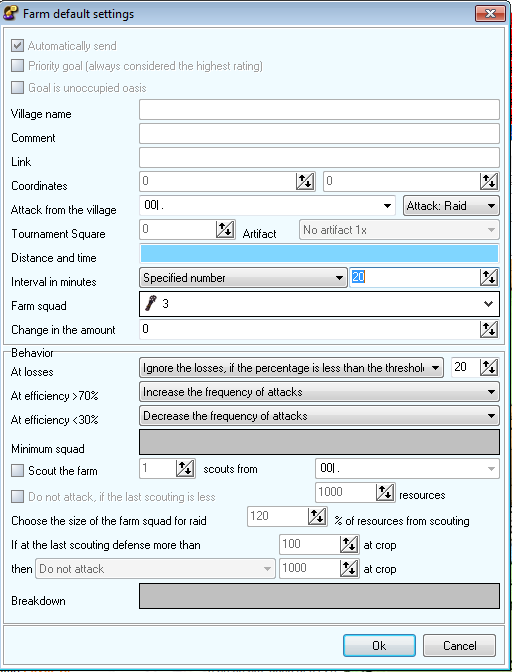Click the Interval in minutes spinner arrows
This screenshot has width=512, height=672.
pyautogui.click(x=489, y=278)
